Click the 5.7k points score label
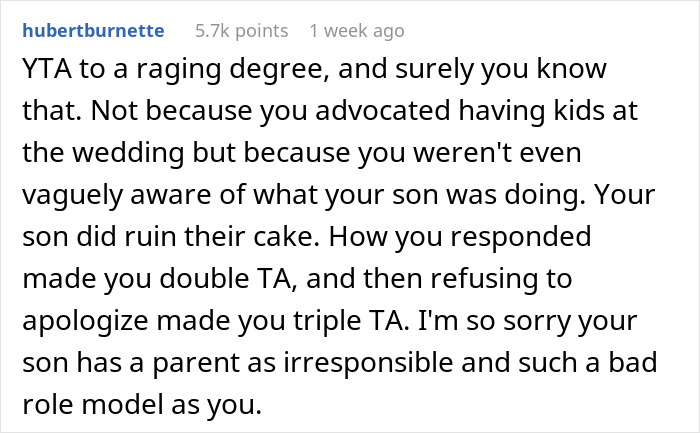The height and width of the screenshot is (433, 700). (x=242, y=31)
